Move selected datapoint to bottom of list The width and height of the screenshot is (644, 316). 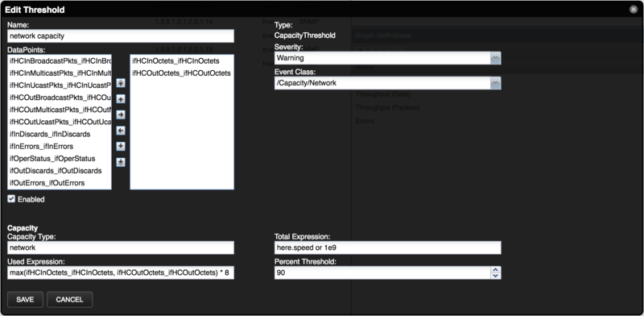click(x=121, y=162)
